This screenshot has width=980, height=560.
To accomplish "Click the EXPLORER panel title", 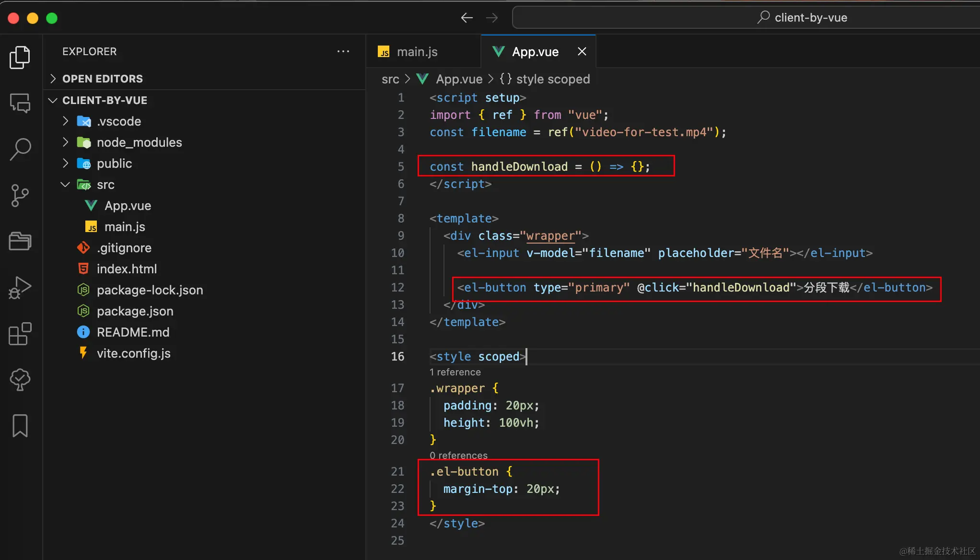I will [x=89, y=51].
